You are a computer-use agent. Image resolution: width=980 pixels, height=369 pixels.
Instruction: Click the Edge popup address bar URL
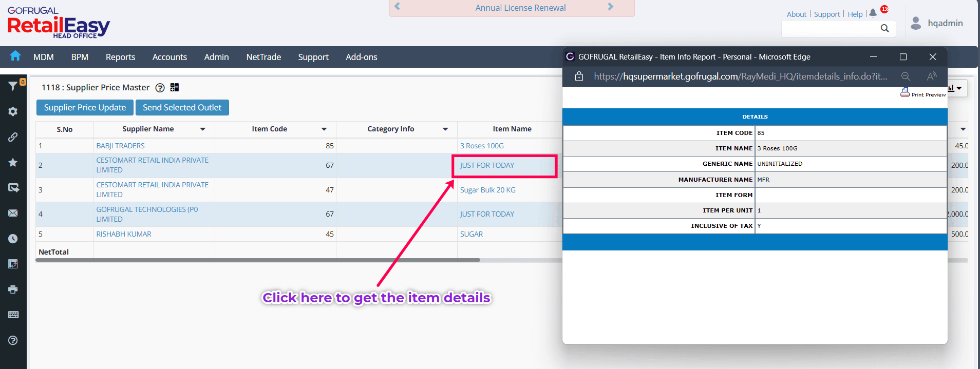tap(741, 76)
